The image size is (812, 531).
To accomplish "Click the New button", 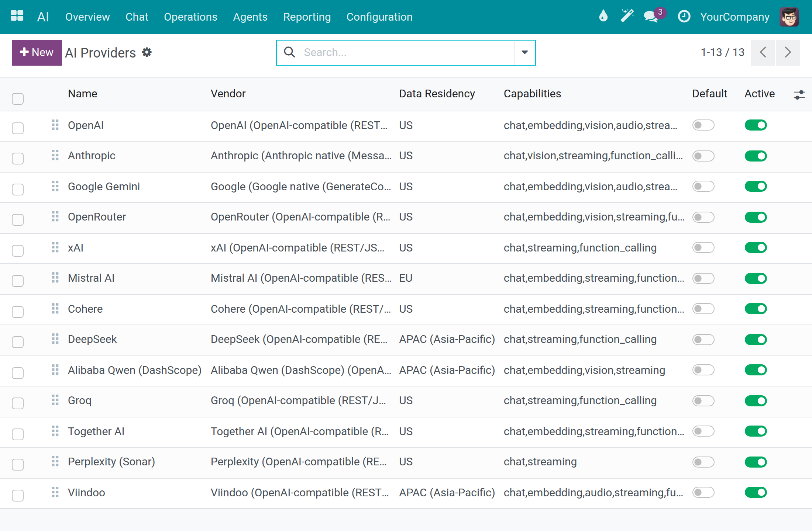I will [x=37, y=53].
